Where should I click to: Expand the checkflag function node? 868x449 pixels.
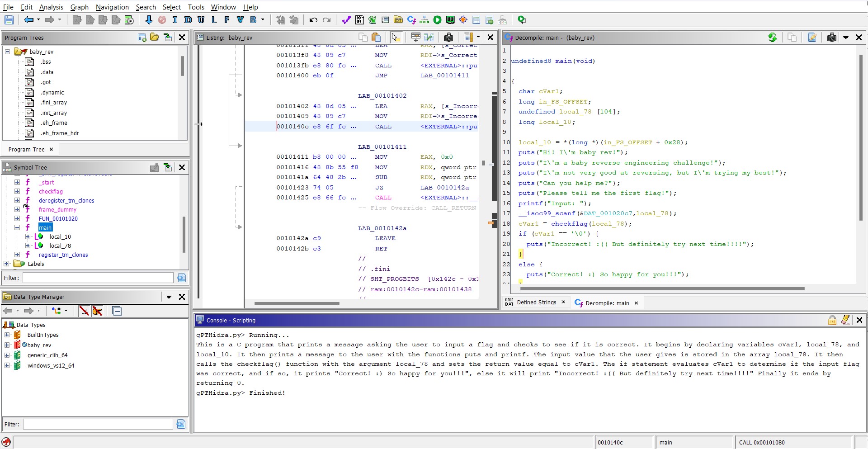[x=17, y=191]
